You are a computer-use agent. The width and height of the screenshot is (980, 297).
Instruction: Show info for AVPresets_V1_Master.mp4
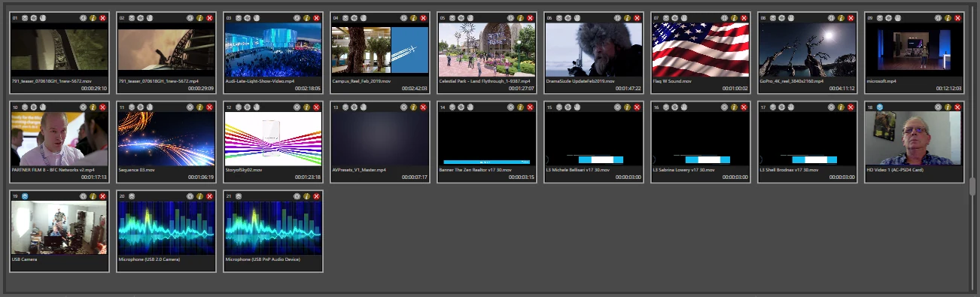[413, 108]
